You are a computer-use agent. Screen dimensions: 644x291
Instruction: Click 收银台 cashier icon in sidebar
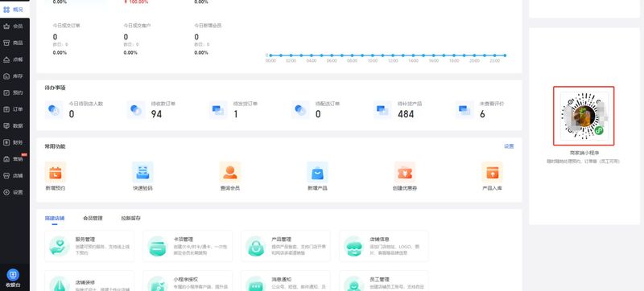pyautogui.click(x=13, y=274)
